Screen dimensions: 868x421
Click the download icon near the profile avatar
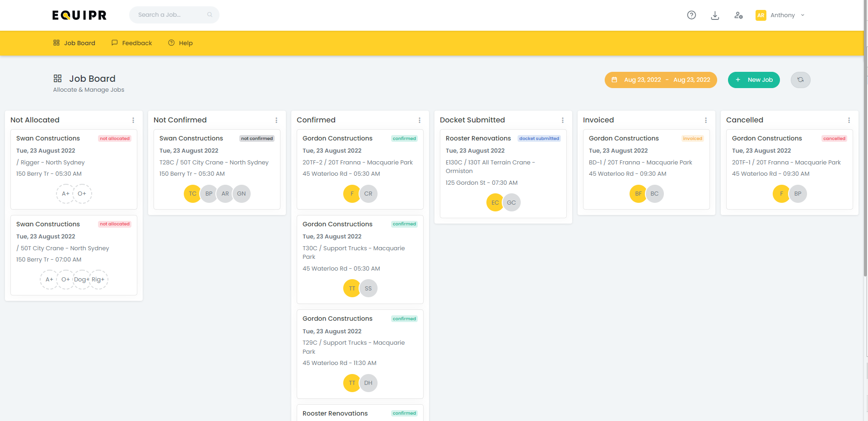[x=715, y=15]
